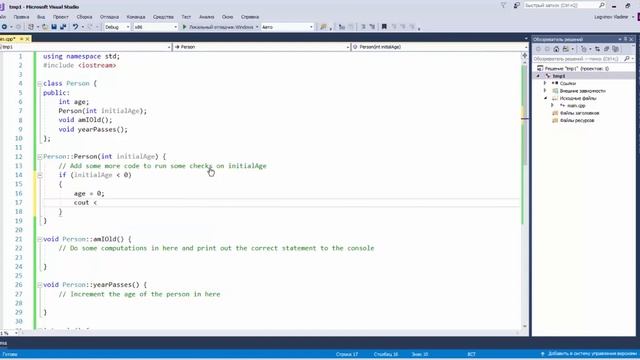Click the quick launch magnifier icon
Image resolution: width=640 pixels, height=360 pixels.
click(602, 5)
